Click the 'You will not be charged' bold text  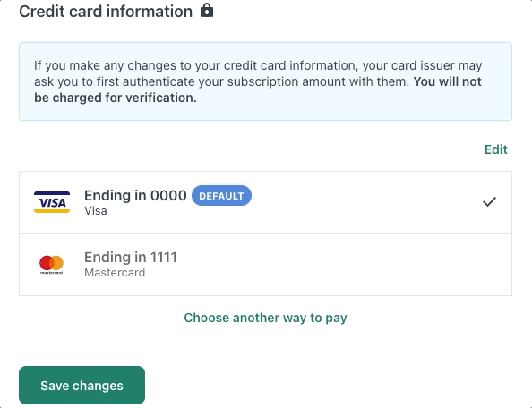click(x=258, y=89)
